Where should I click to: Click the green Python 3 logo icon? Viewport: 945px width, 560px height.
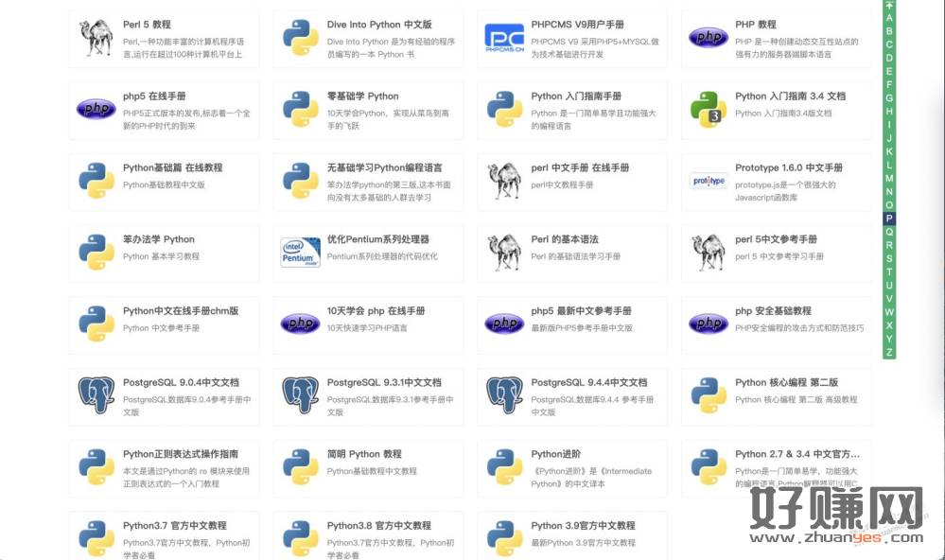point(709,109)
